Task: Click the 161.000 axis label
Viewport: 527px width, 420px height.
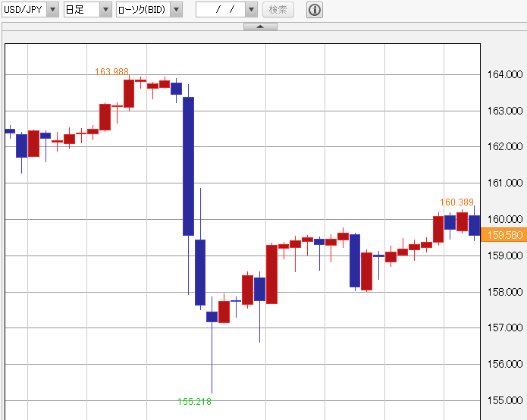Action: 505,183
